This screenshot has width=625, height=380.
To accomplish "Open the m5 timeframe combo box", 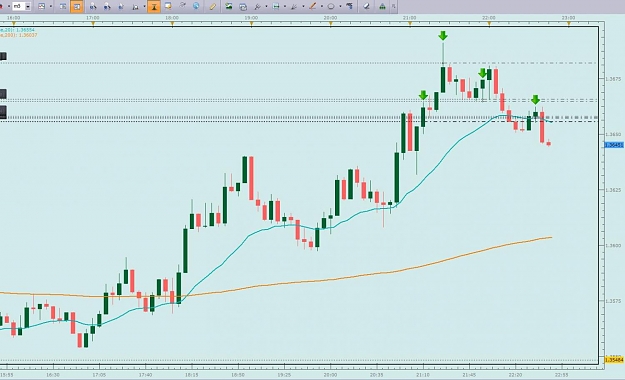I will (x=21, y=6).
